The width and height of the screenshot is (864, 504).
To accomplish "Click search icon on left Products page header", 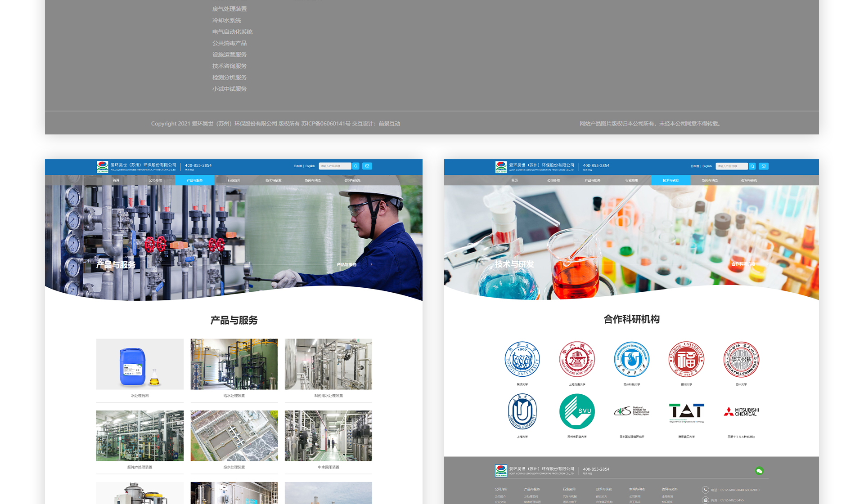I will (x=356, y=166).
